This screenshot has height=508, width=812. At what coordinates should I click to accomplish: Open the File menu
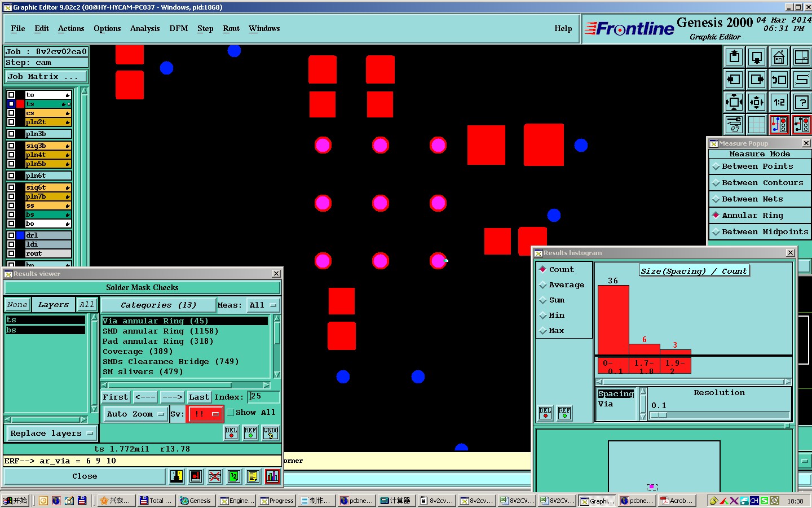pyautogui.click(x=18, y=29)
